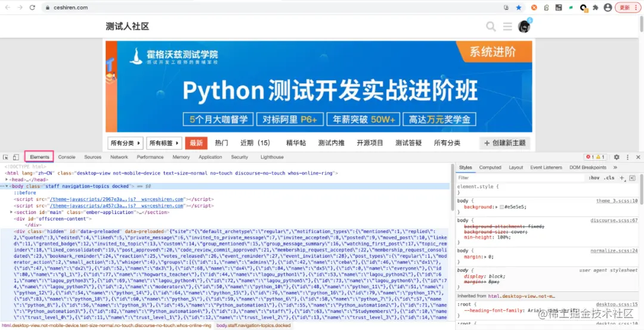The height and width of the screenshot is (330, 644).
Task: Open the site hamburger menu icon
Action: tap(507, 27)
